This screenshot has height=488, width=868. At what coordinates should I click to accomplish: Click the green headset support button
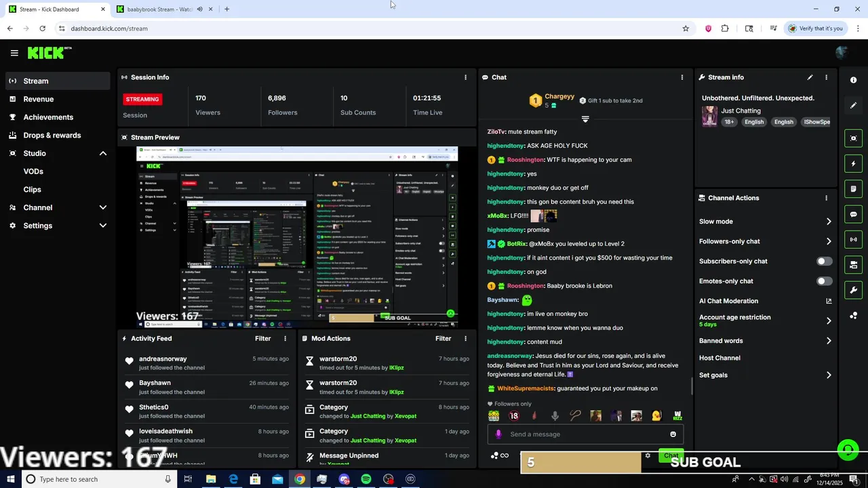click(x=848, y=449)
